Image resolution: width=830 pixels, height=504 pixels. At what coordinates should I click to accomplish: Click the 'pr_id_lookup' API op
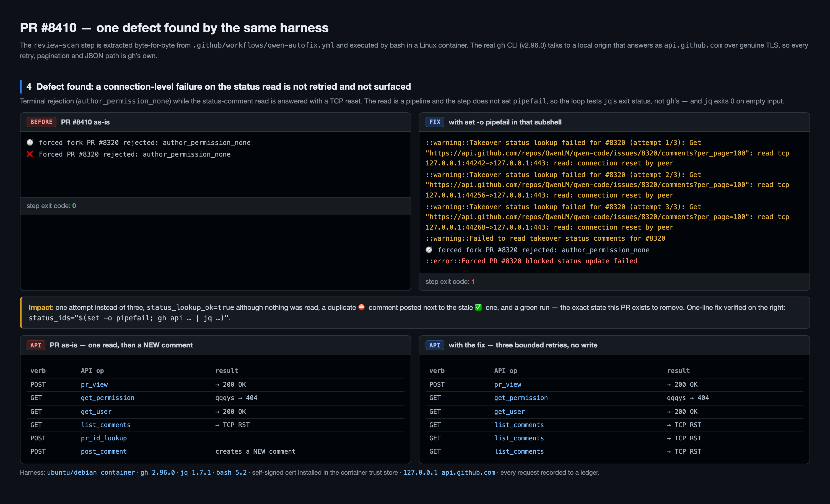point(104,438)
